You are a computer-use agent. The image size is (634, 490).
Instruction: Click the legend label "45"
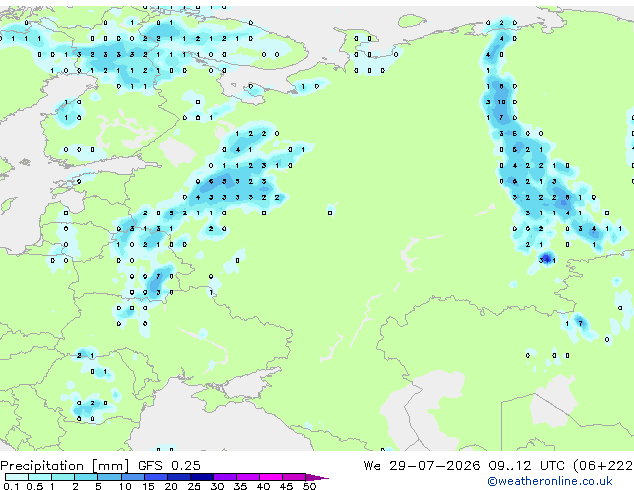[x=286, y=486]
